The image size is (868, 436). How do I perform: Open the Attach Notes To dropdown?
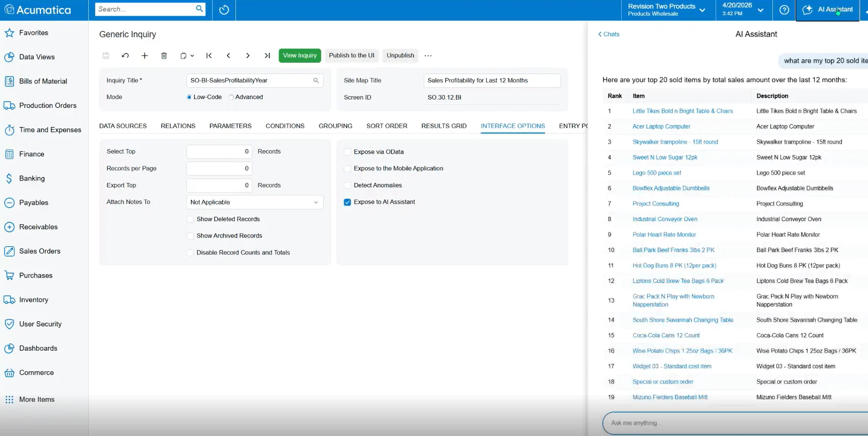(x=255, y=202)
